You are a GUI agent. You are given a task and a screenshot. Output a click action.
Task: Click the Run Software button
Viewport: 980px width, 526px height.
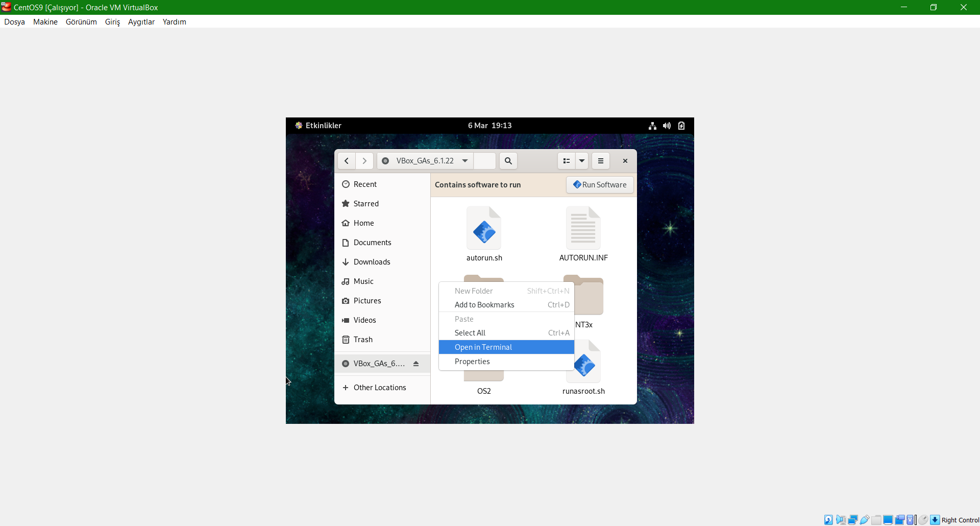[x=600, y=185]
